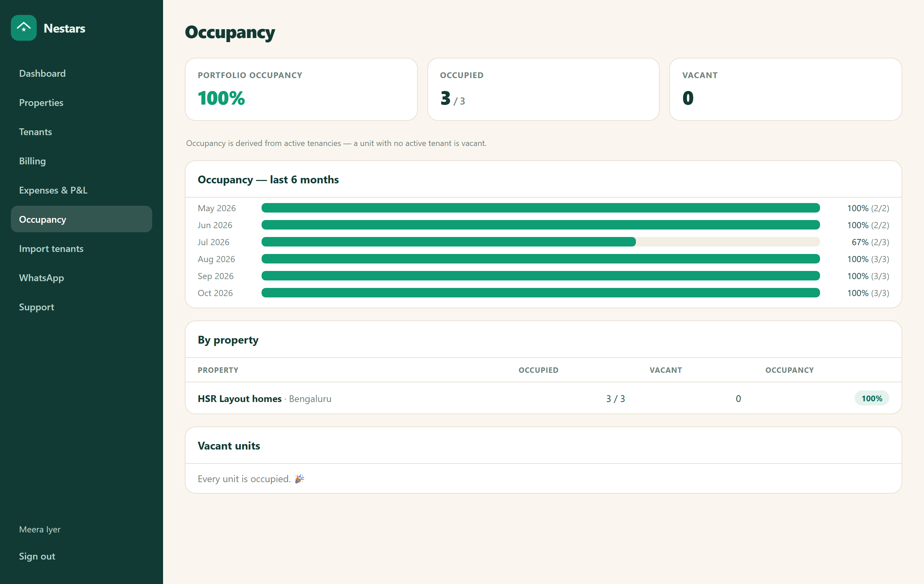924x584 pixels.
Task: Click the Aug 2026 progress bar
Action: (541, 259)
